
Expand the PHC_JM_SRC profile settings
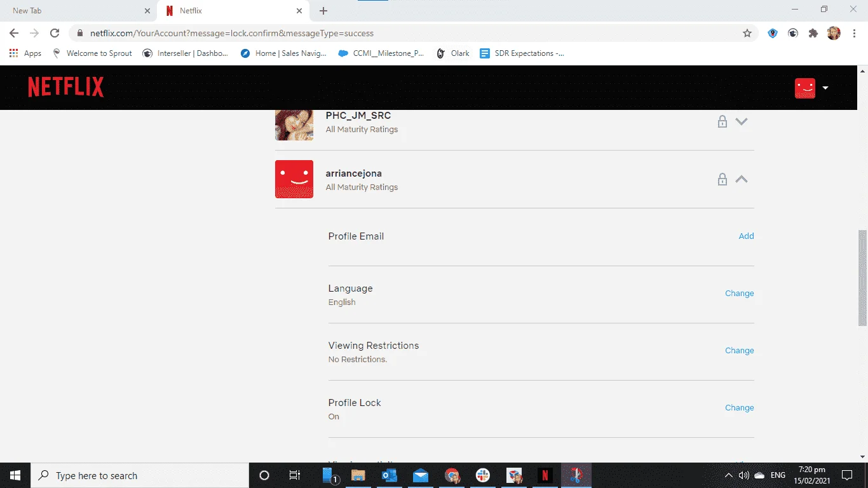pos(742,121)
